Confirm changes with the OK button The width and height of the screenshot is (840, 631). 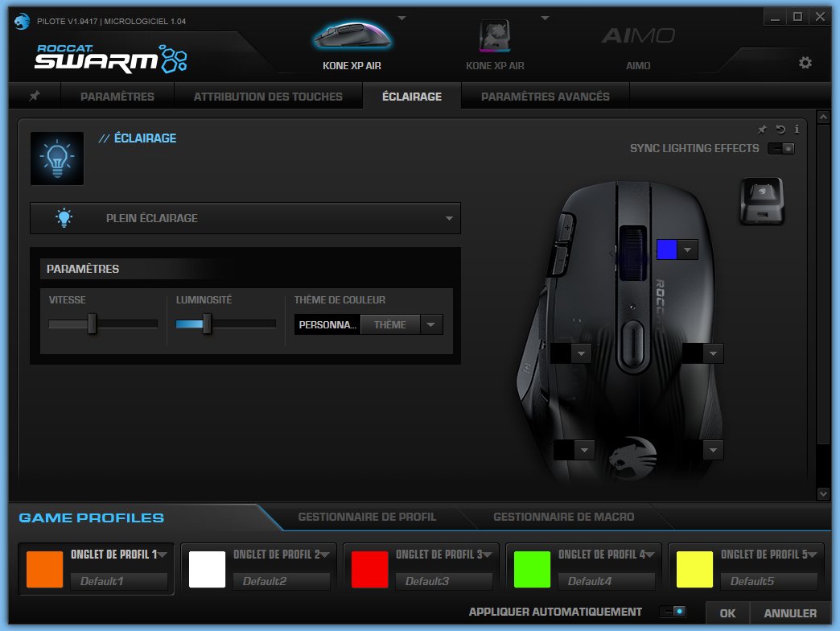(727, 612)
